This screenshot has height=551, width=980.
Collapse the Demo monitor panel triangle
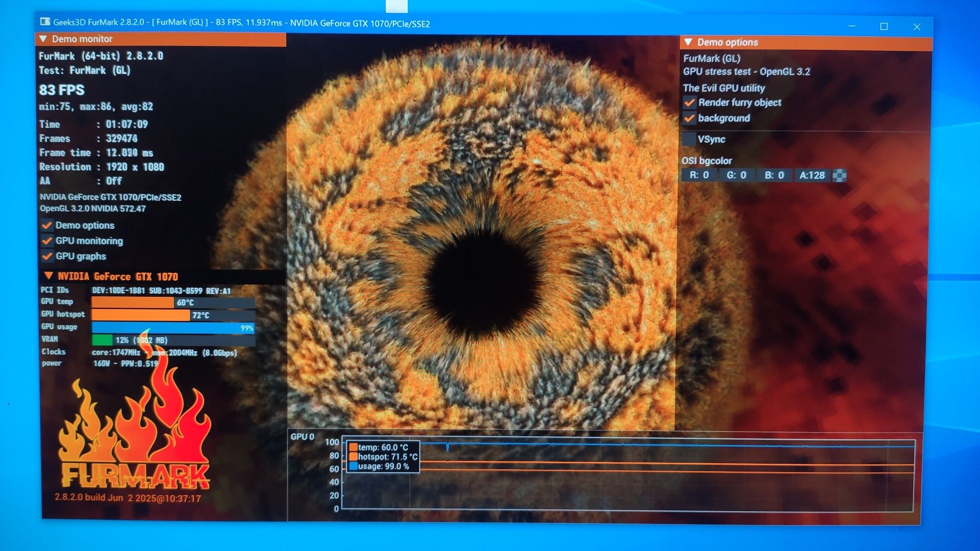(43, 39)
